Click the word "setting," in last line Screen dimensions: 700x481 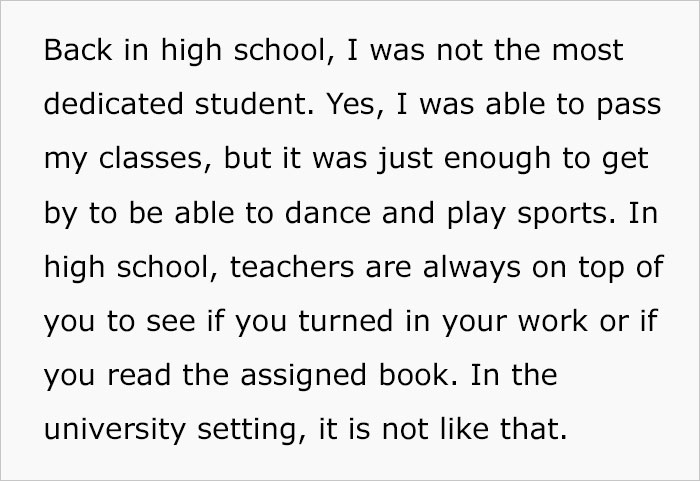tap(252, 431)
